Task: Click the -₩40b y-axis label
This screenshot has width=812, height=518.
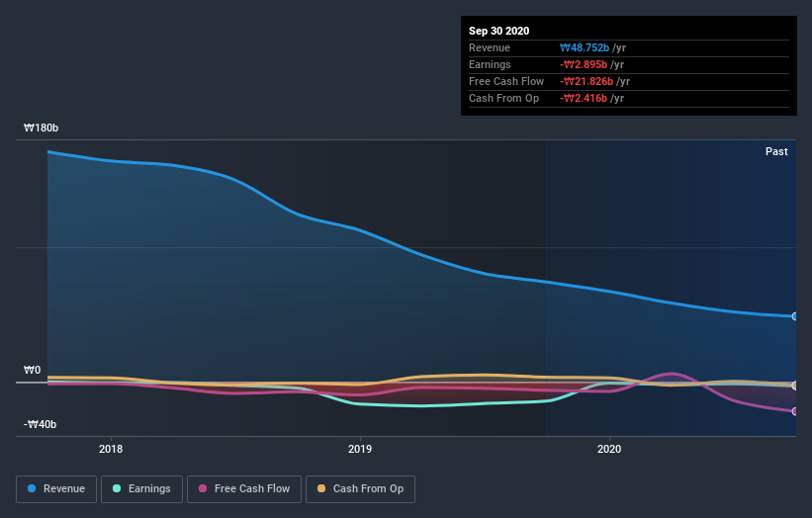Action: tap(40, 424)
